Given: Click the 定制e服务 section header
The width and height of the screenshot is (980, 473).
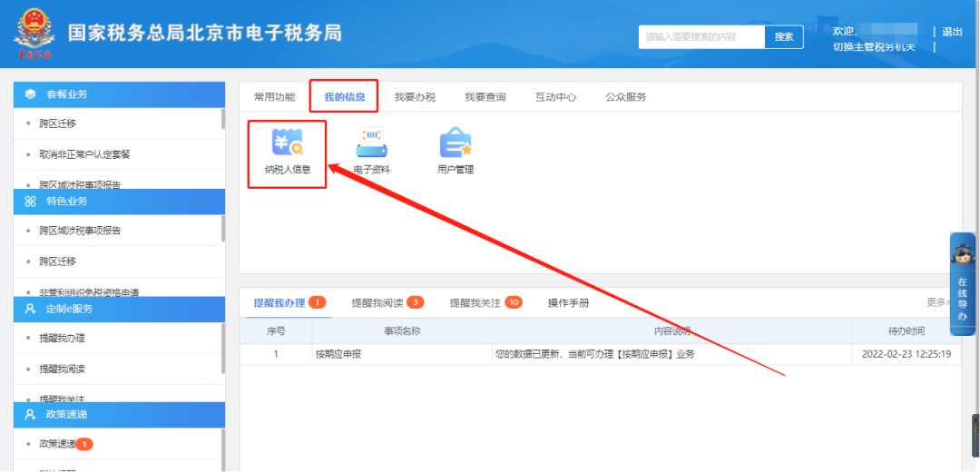Looking at the screenshot, I should [119, 309].
